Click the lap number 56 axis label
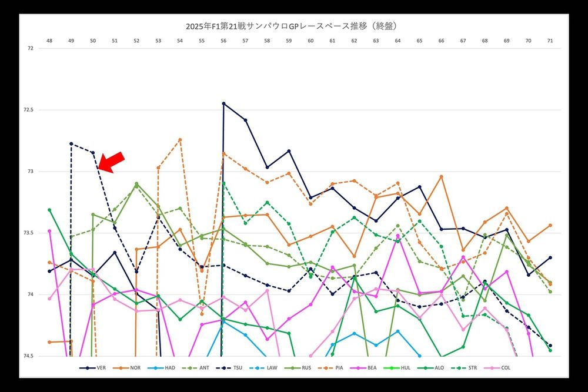 point(223,41)
